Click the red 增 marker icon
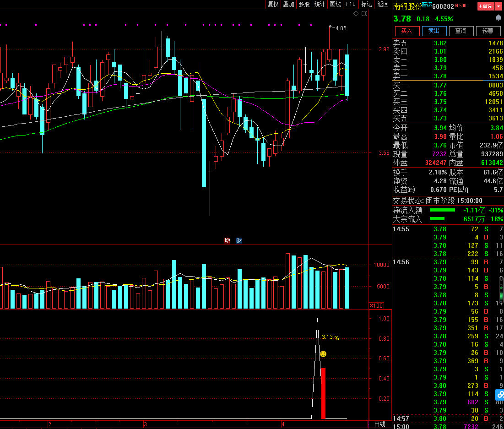Image resolution: width=504 pixels, height=429 pixels. 228,241
